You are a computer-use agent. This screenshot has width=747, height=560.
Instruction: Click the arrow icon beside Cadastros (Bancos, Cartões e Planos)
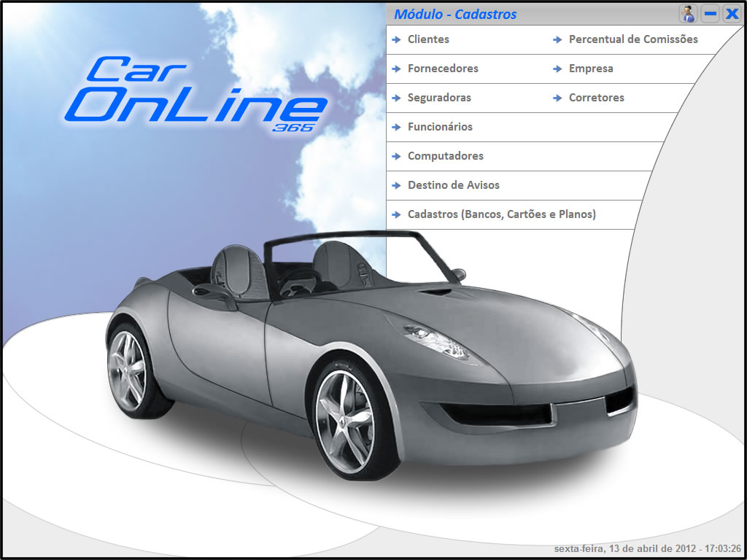[396, 215]
